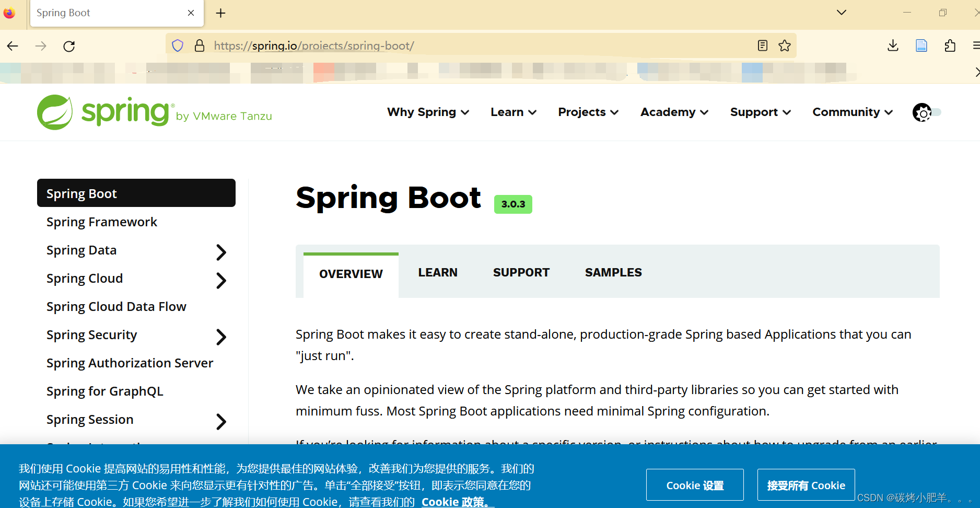Open Spring Cloud project link
980x508 pixels.
(x=85, y=279)
